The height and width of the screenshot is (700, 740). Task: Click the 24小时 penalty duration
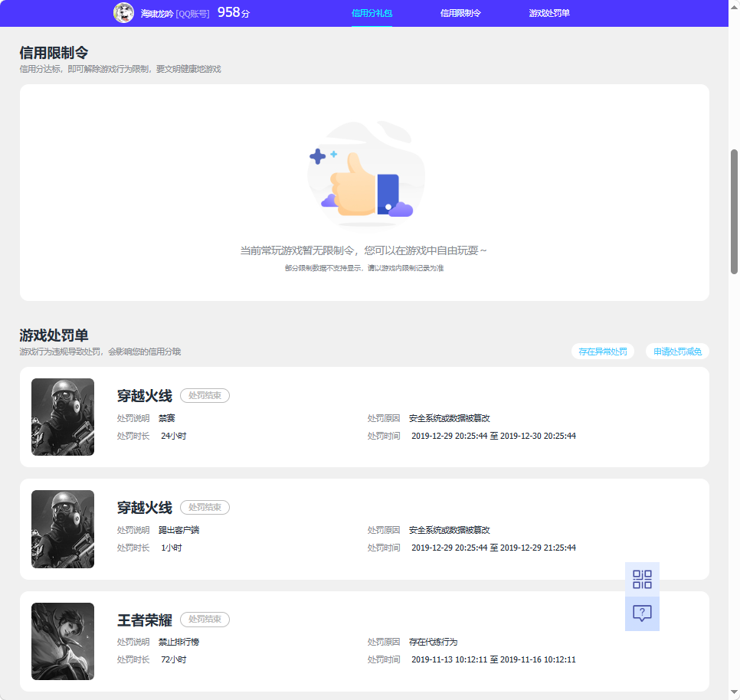(x=174, y=436)
